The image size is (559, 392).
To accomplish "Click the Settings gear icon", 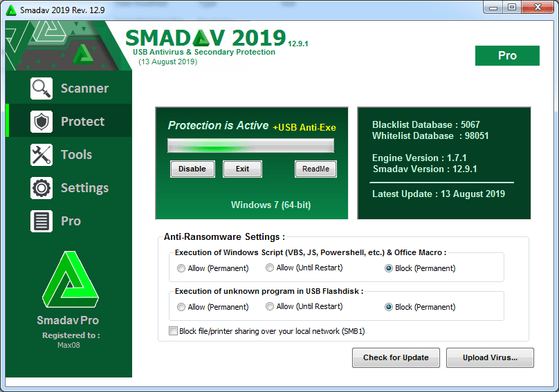I will pos(42,188).
